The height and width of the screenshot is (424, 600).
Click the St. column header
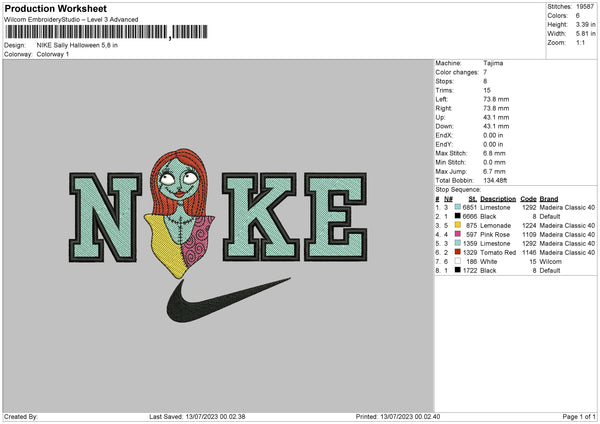[x=473, y=199]
